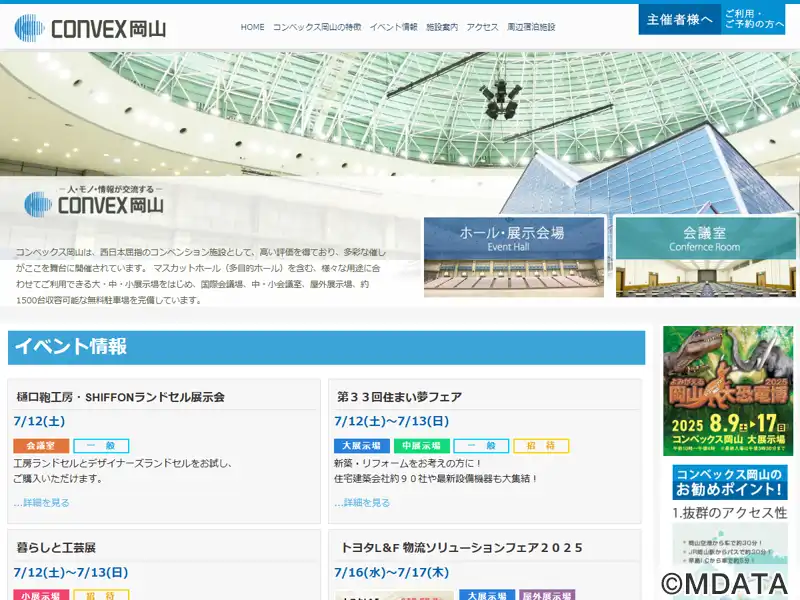Click the 中展示場 tag on 住まい夢フェア

tap(421, 446)
